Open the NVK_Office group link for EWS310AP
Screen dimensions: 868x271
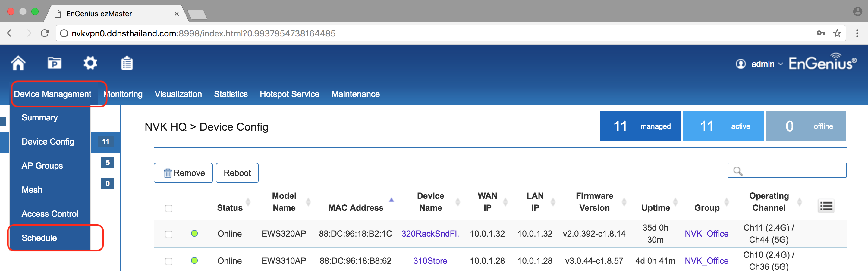(706, 261)
